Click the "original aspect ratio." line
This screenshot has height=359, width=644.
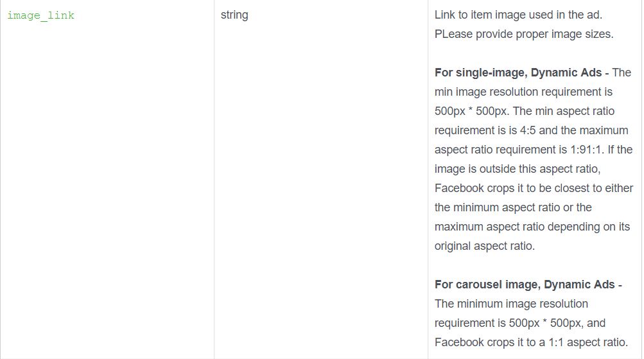tap(485, 246)
